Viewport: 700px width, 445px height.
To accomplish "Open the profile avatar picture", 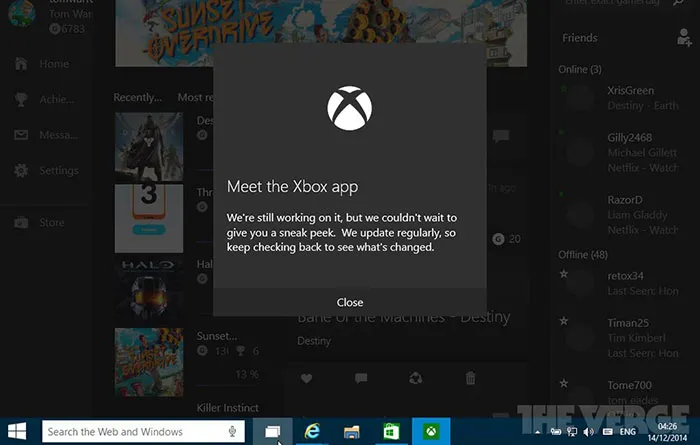I will 21,12.
